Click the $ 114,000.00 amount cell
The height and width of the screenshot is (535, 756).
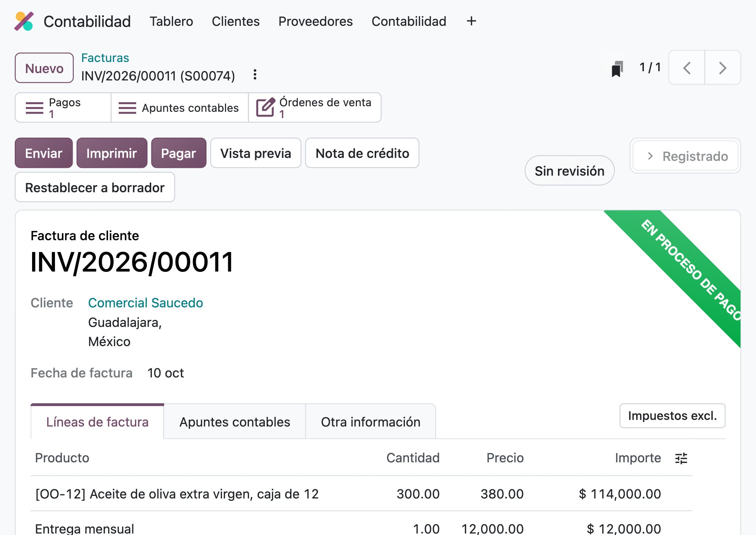pos(620,494)
